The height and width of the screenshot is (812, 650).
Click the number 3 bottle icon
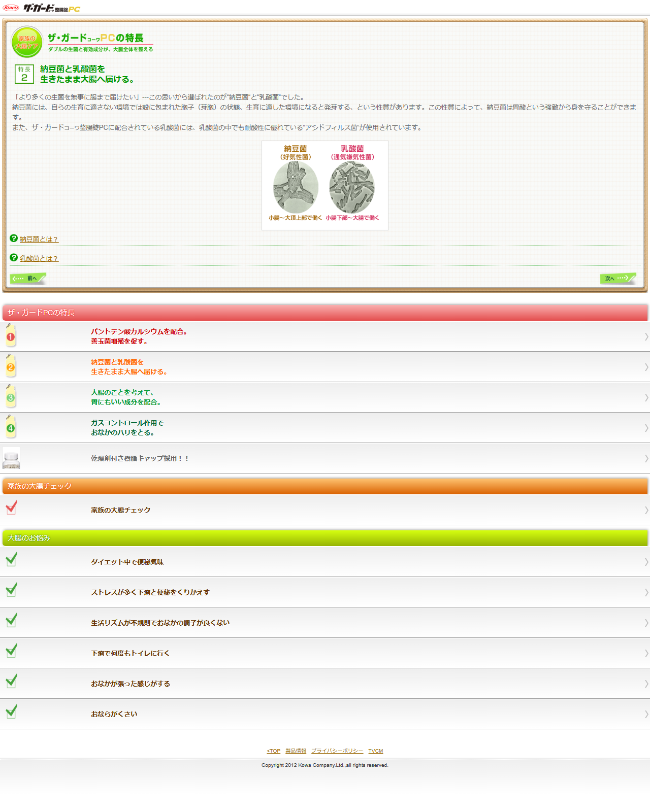[x=11, y=397]
